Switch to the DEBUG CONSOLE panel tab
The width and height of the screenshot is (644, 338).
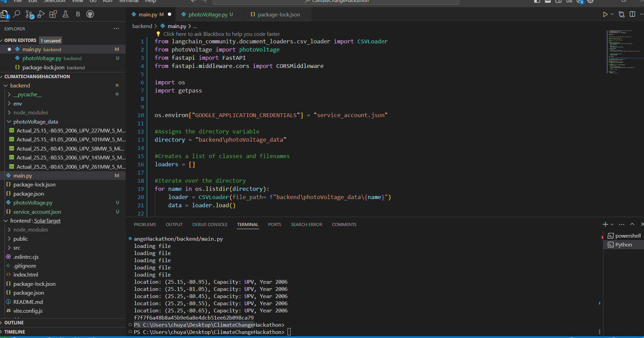pyautogui.click(x=210, y=225)
